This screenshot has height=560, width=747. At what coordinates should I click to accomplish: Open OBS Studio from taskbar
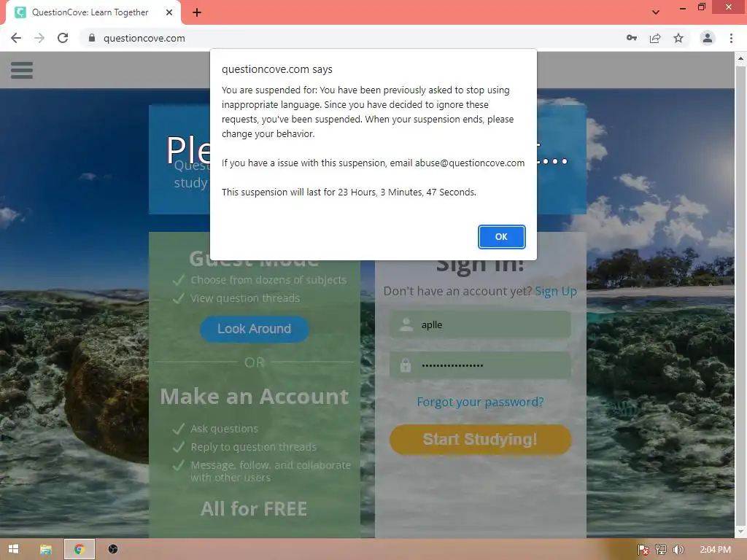point(113,549)
